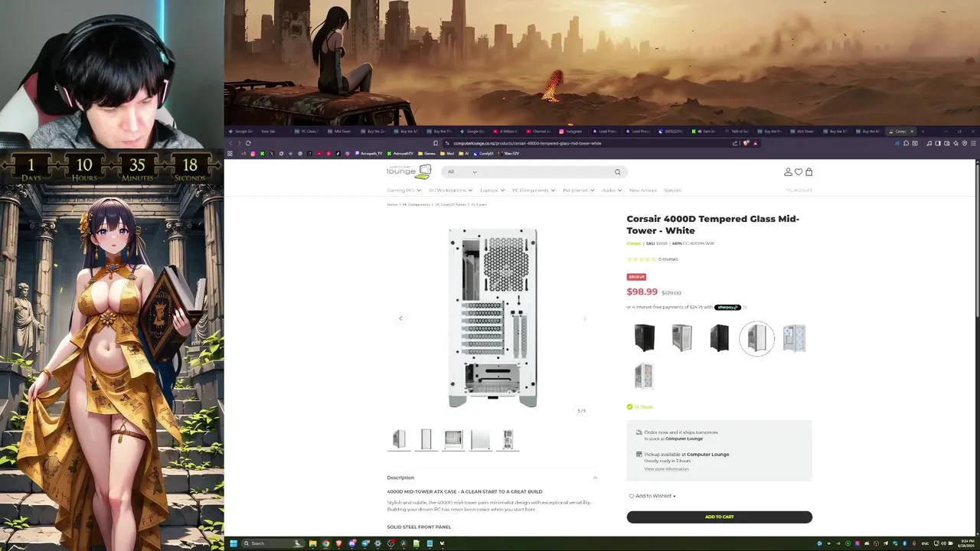Click the ADD TO CART button
Screen dimensions: 980x551
click(719, 517)
